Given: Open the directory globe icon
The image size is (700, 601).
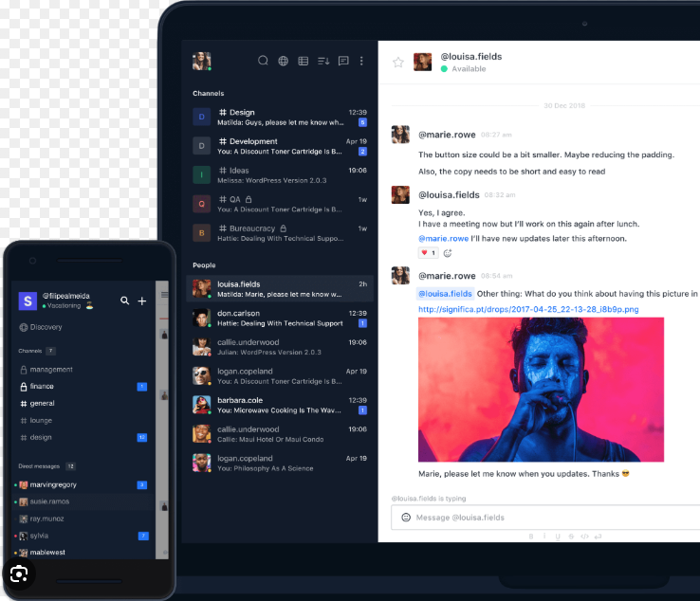Looking at the screenshot, I should 283,61.
